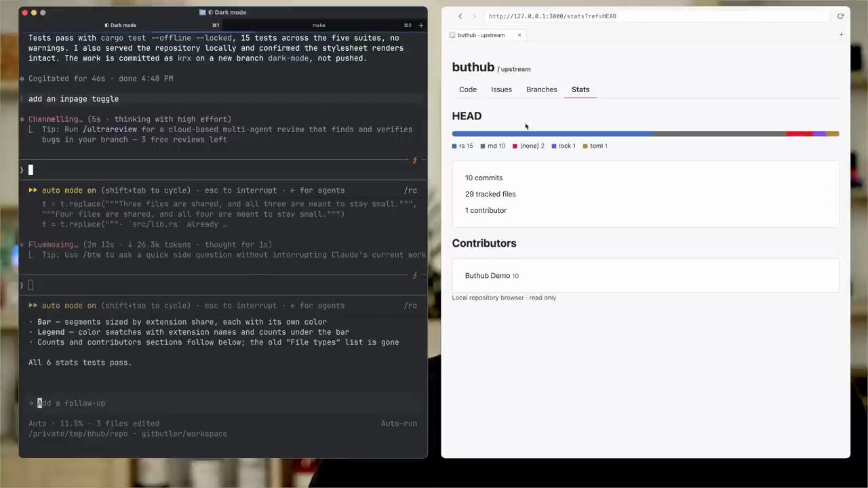Click the 10 commits row
Image resolution: width=868 pixels, height=488 pixels.
(484, 178)
